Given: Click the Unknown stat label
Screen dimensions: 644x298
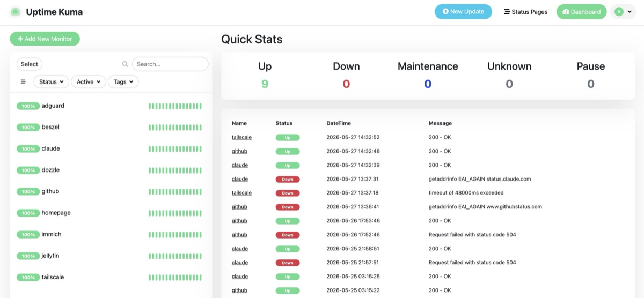Looking at the screenshot, I should click(509, 66).
